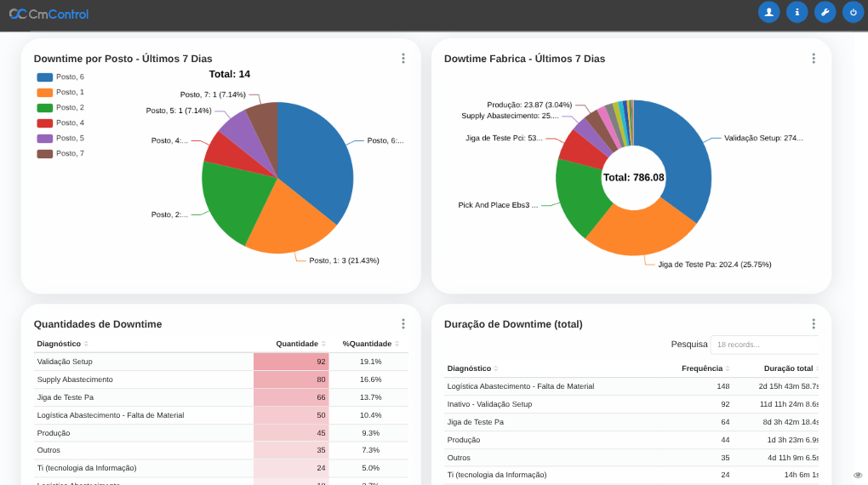Open the wrench settings icon
The width and height of the screenshot is (868, 485).
click(825, 12)
